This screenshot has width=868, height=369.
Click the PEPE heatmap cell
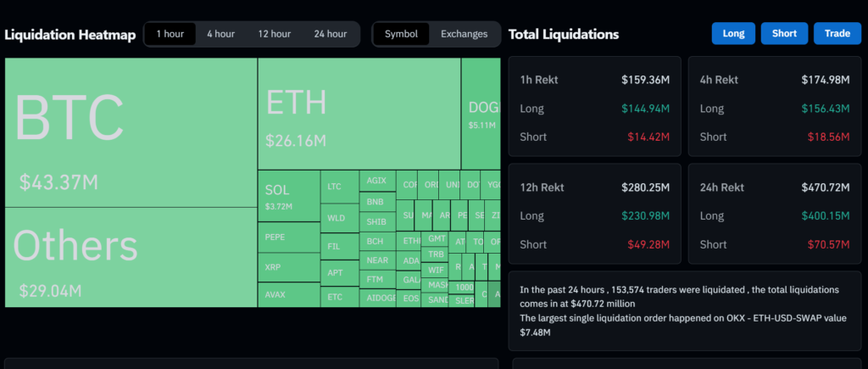[288, 238]
